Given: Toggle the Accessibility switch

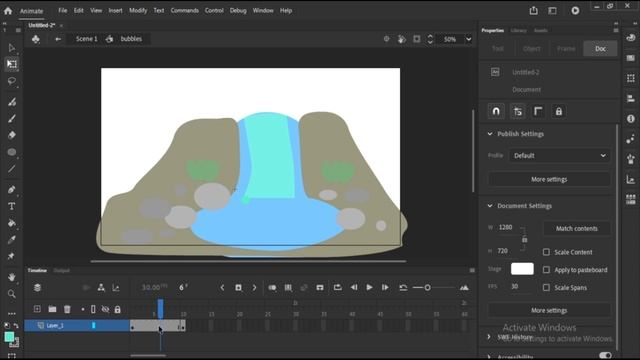Looking at the screenshot, I should [x=605, y=356].
